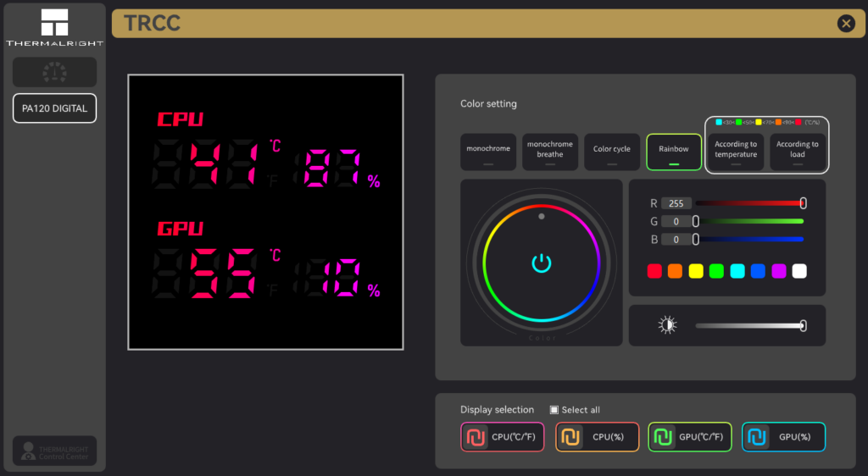Pick the white color swatch
The image size is (868, 476).
coord(799,271)
